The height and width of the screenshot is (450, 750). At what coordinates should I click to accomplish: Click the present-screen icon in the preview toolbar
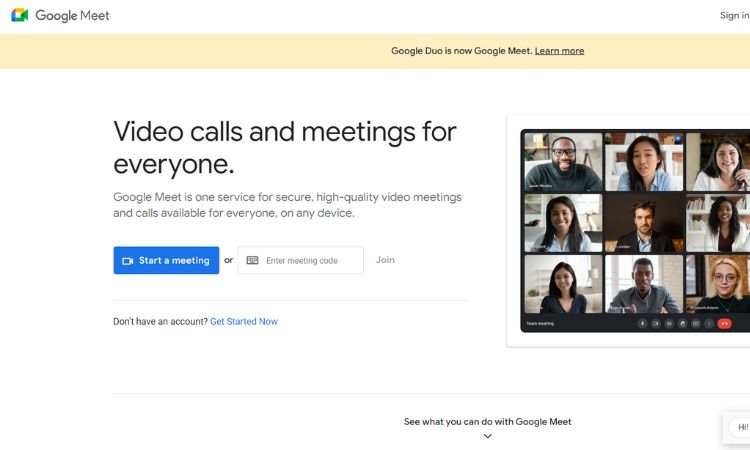click(696, 324)
